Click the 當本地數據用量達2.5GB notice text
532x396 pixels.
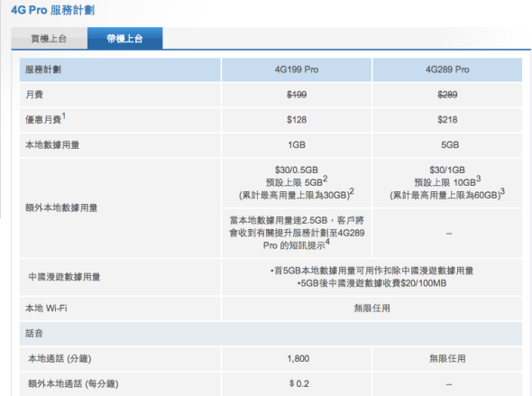coord(297,233)
